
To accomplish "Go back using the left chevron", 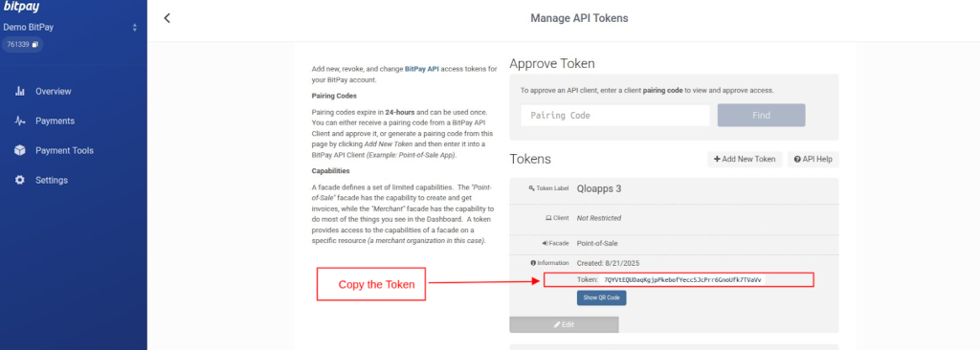I will point(167,18).
